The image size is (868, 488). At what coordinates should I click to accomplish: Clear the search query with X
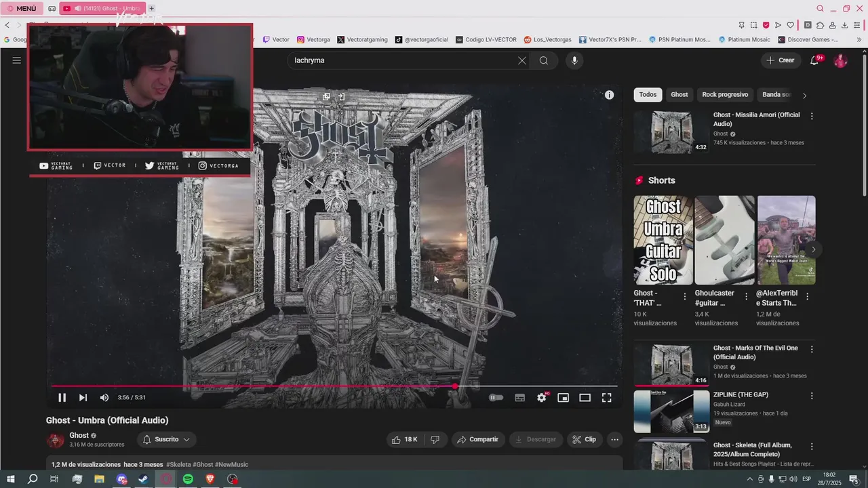[x=522, y=60]
